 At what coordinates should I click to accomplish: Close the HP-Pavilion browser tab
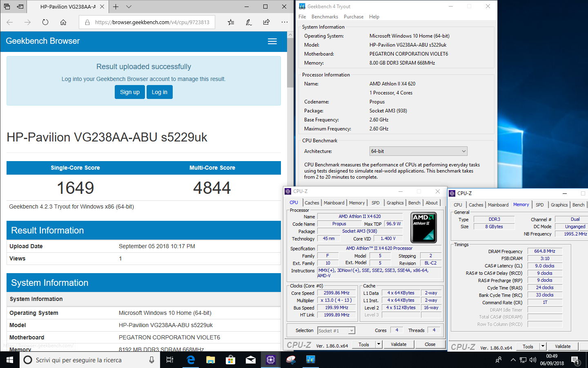(x=102, y=7)
